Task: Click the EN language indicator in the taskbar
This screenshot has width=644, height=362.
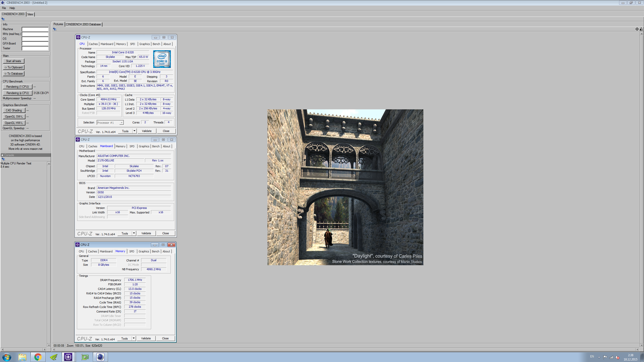Action: tap(592, 356)
